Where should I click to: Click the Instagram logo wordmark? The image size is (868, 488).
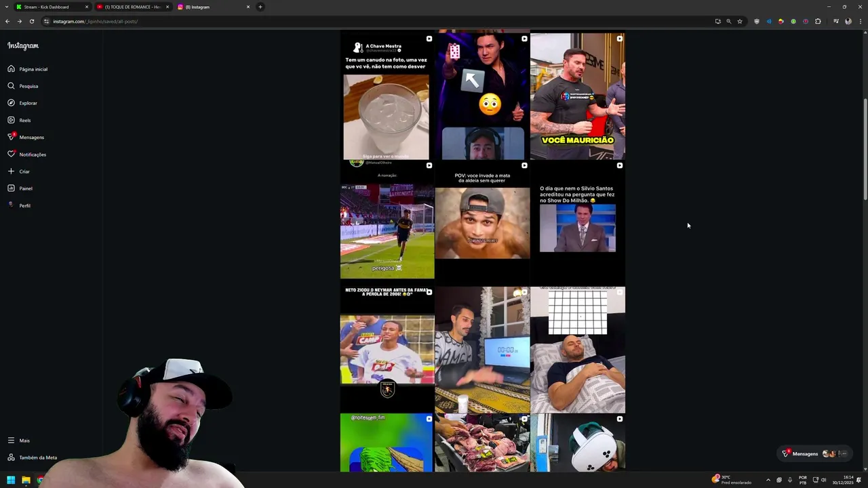pyautogui.click(x=23, y=46)
